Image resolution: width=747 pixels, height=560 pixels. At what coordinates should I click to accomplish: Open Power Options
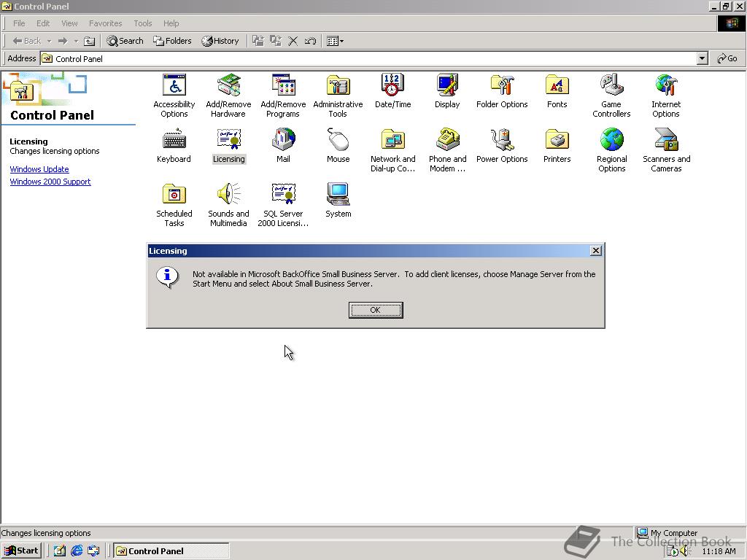(502, 146)
